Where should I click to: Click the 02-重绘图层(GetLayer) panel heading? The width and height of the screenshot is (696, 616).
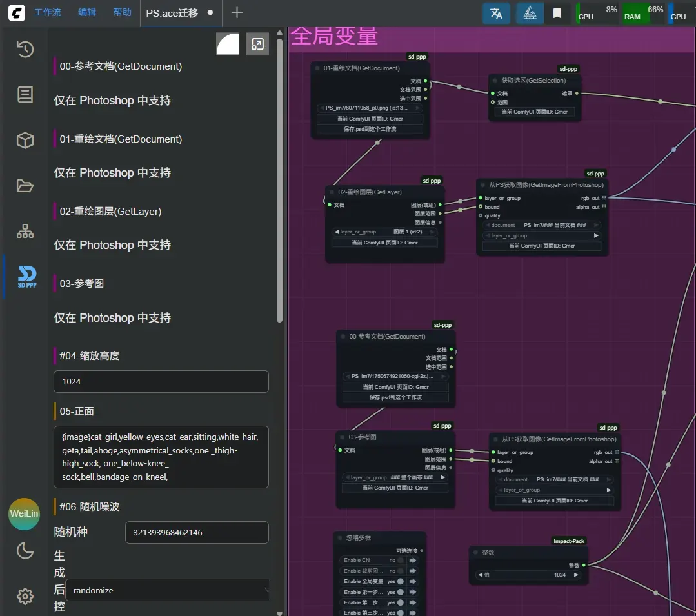click(110, 212)
